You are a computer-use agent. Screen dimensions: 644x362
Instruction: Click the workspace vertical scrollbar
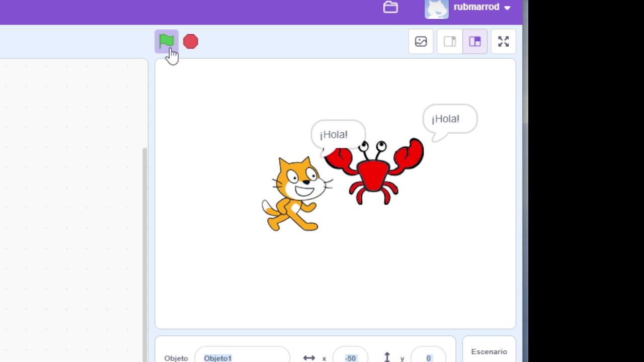pos(145,254)
